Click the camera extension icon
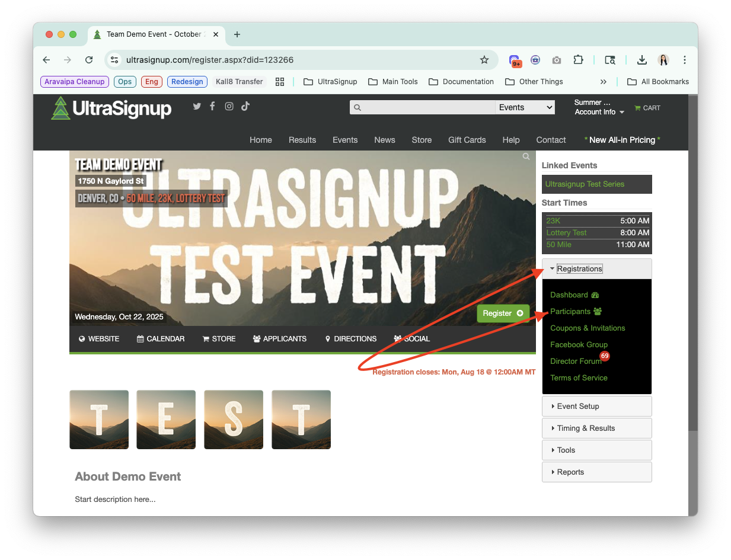This screenshot has height=560, width=731. click(556, 60)
